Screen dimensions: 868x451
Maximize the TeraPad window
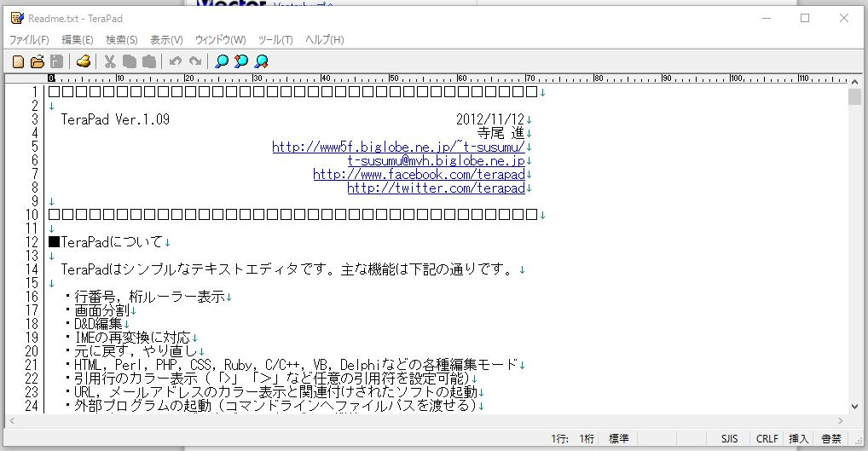pos(805,18)
